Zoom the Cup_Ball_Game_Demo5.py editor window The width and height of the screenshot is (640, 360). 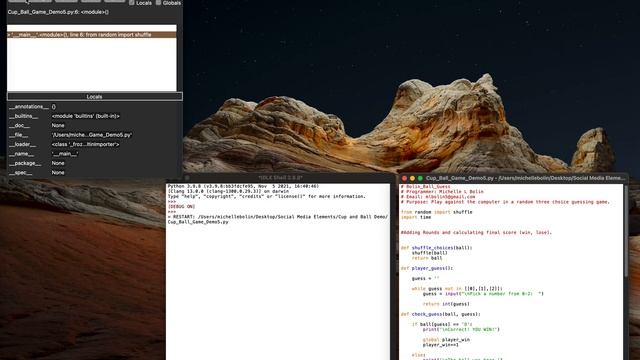420,178
